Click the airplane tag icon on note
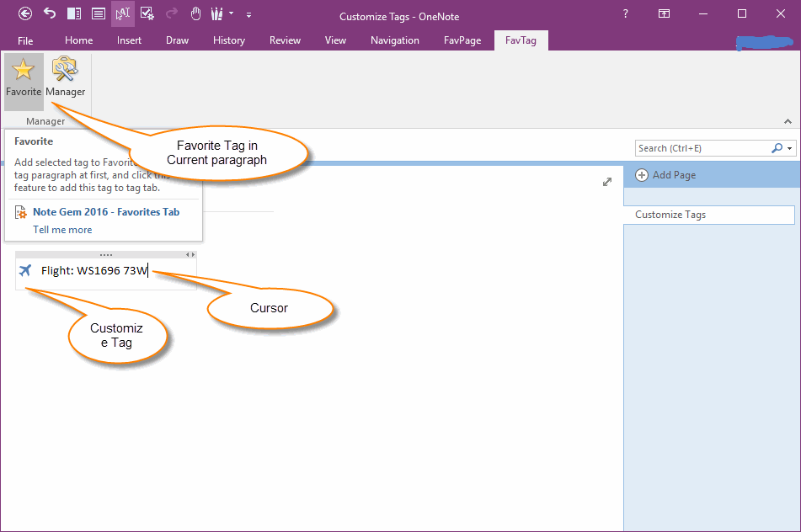801x532 pixels. click(x=25, y=270)
